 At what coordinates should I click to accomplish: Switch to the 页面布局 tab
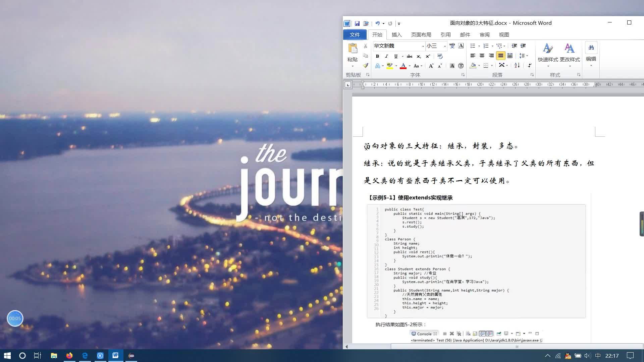pyautogui.click(x=421, y=35)
